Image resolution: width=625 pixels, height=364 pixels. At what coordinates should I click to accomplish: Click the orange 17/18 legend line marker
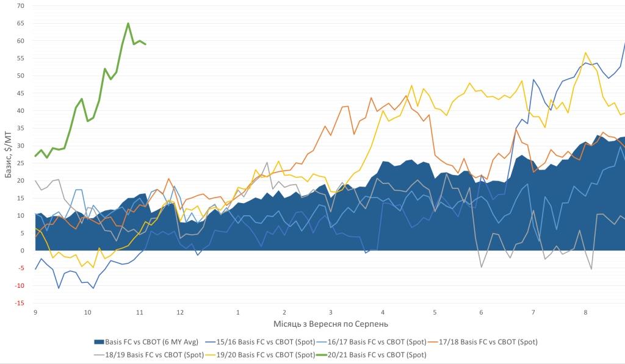(x=432, y=342)
